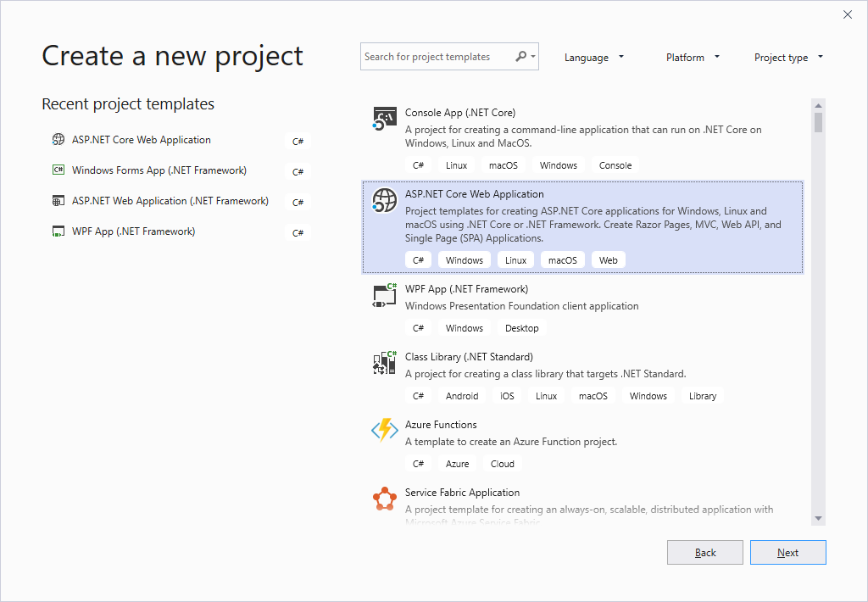Click the Azure Function project description text
868x602 pixels.
pyautogui.click(x=511, y=442)
